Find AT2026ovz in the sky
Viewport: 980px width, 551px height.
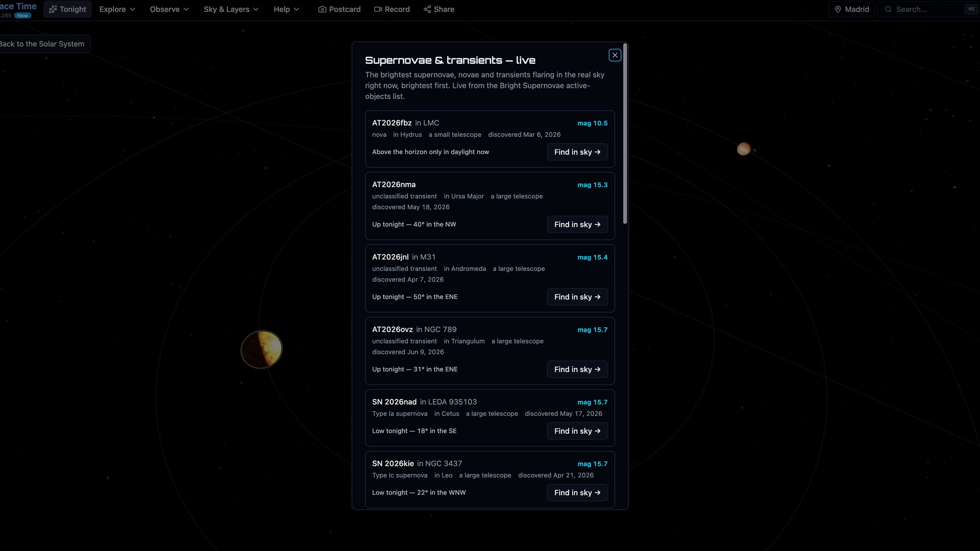pos(577,369)
